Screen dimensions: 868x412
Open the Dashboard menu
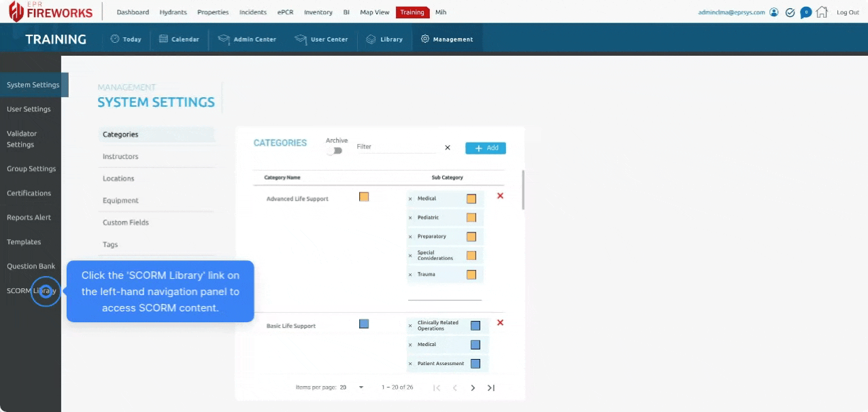[x=133, y=12]
